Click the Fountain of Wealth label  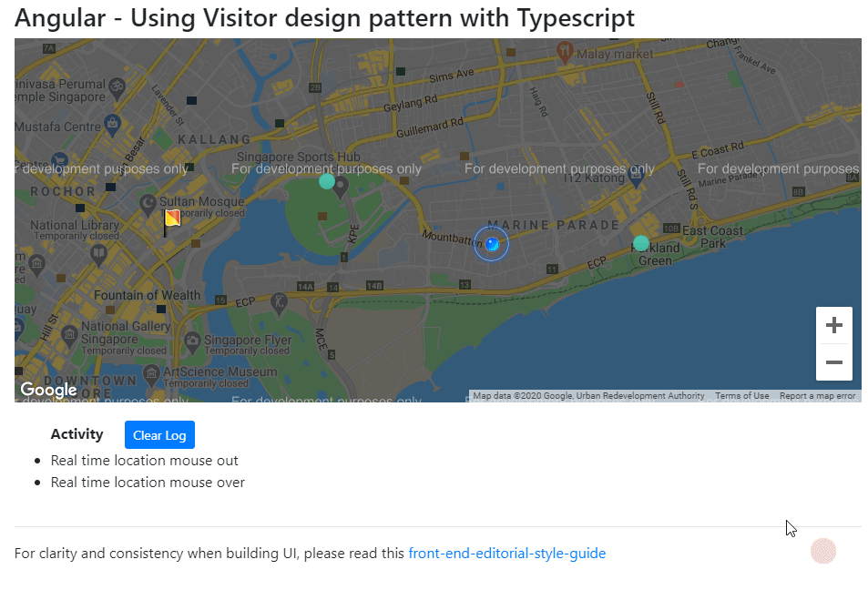(x=148, y=295)
